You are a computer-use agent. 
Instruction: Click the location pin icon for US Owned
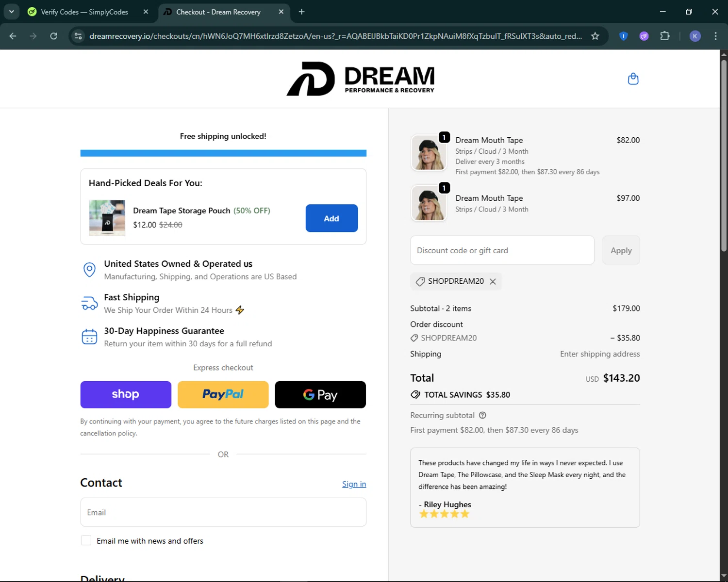click(89, 270)
